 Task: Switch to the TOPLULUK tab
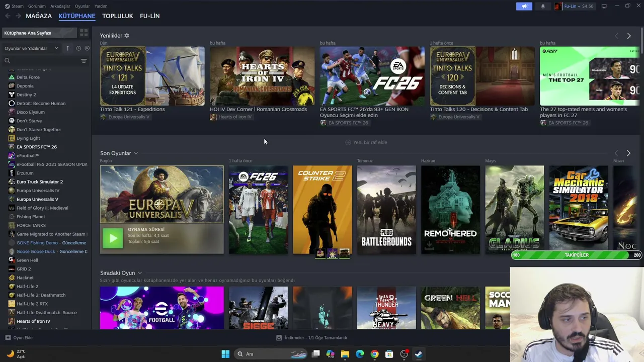[118, 16]
